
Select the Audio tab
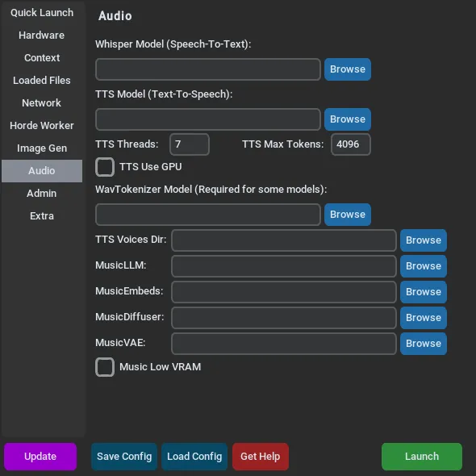[42, 171]
